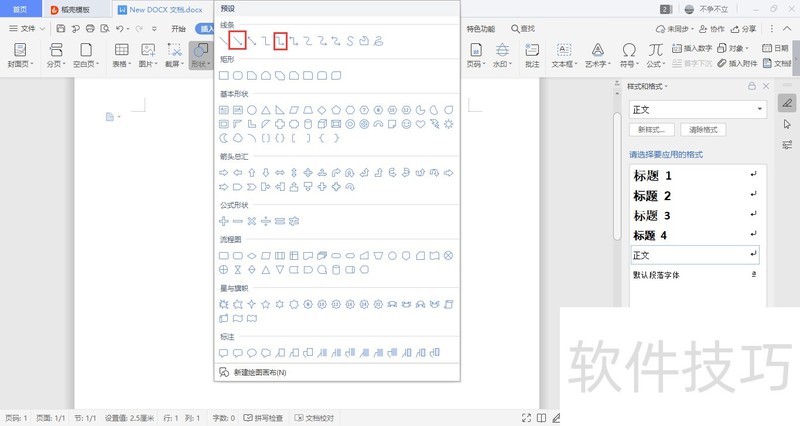Insert the sun shape
The height and width of the screenshot is (426, 800).
(448, 124)
